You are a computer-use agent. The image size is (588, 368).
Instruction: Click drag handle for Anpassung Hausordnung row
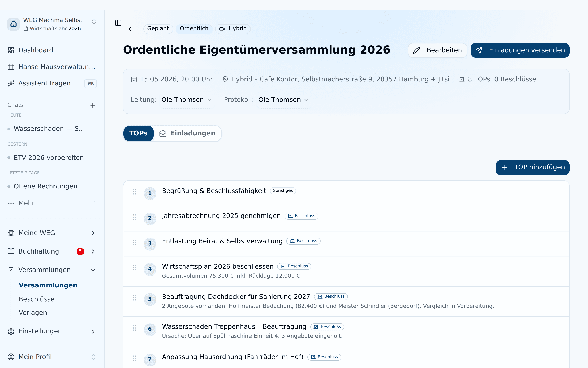coord(134,358)
